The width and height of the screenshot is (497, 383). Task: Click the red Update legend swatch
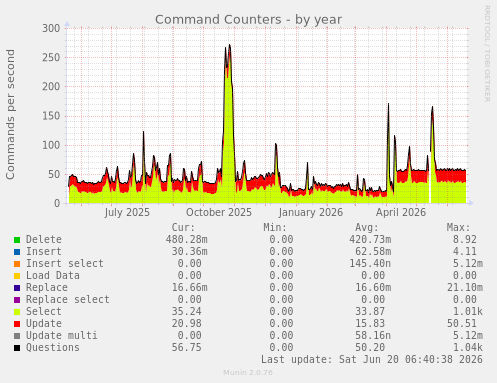(17, 324)
